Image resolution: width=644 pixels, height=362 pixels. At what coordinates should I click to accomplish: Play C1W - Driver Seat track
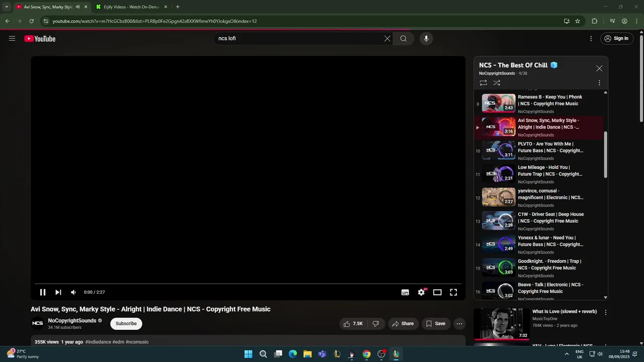pos(539,221)
